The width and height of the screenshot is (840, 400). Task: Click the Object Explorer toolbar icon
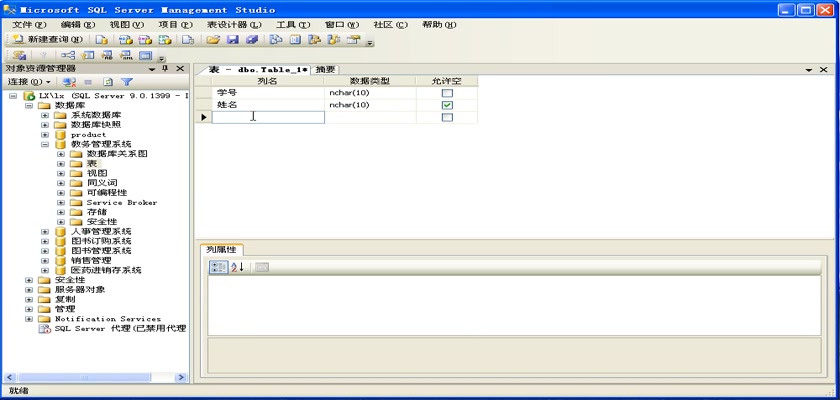pos(314,40)
